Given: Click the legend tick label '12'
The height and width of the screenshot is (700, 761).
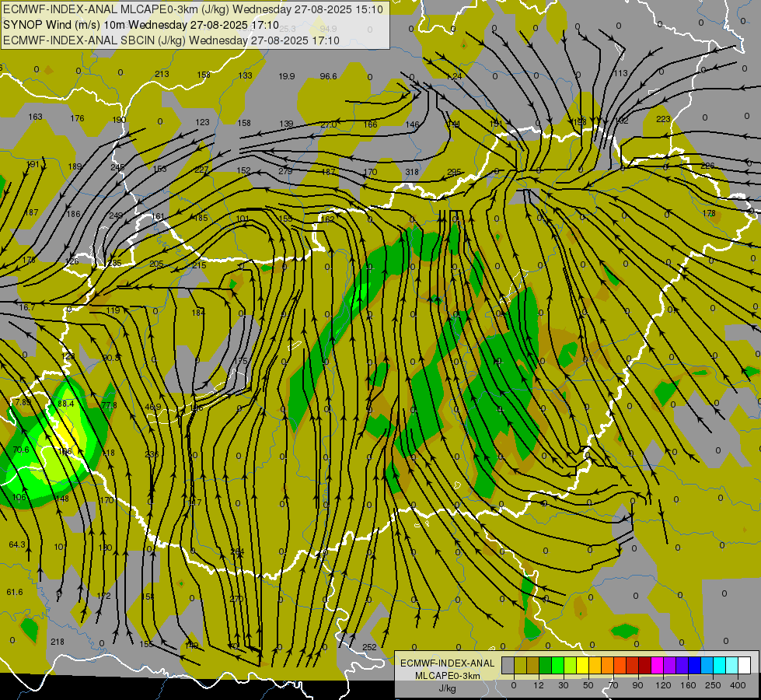Looking at the screenshot, I should tap(539, 685).
